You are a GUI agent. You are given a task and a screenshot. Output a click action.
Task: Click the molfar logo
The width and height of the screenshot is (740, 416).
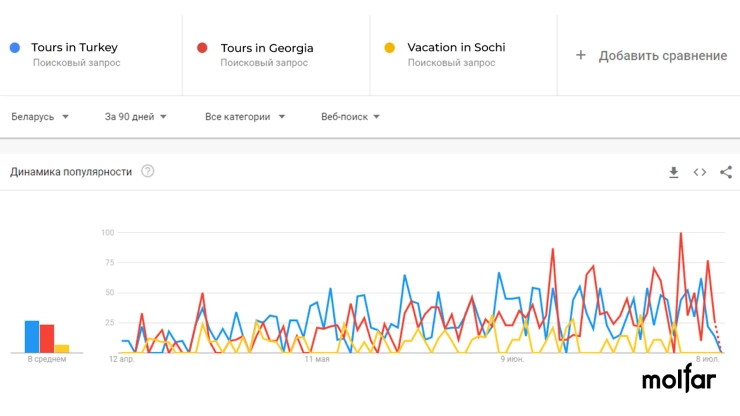(x=679, y=378)
